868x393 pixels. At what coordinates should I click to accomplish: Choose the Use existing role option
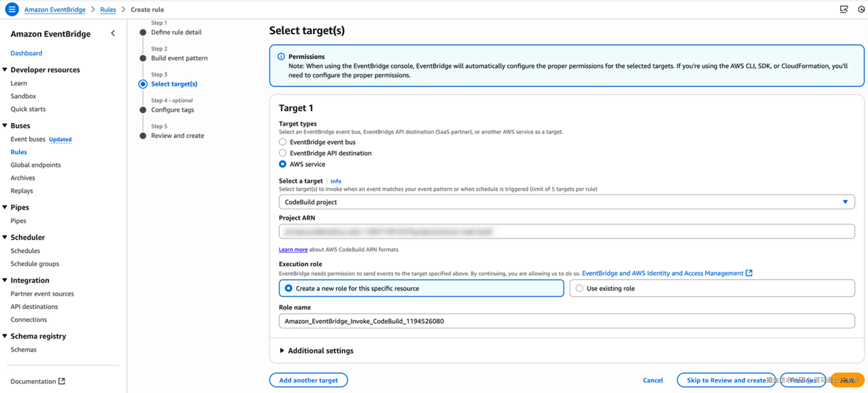tap(579, 288)
